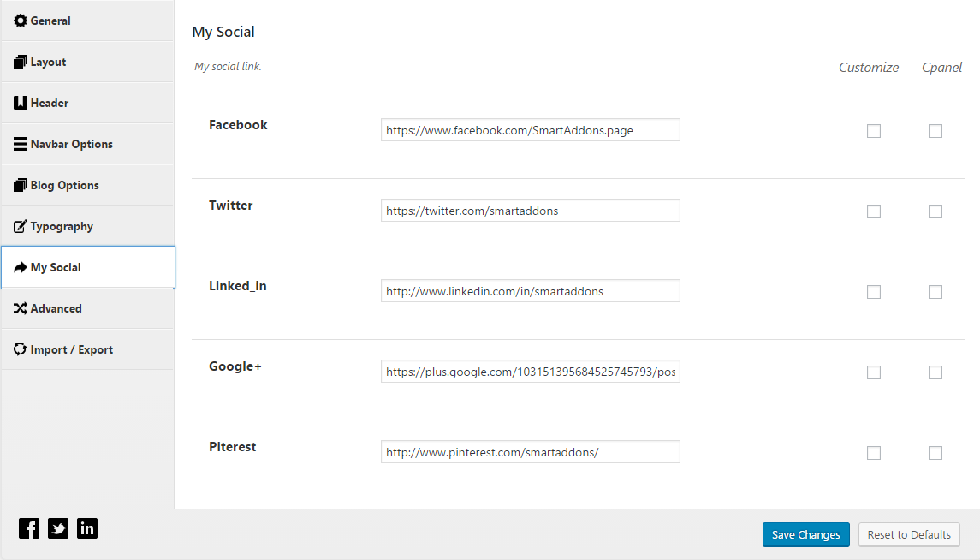This screenshot has width=980, height=560.
Task: Focus the Facebook URL input field
Action: (x=530, y=130)
